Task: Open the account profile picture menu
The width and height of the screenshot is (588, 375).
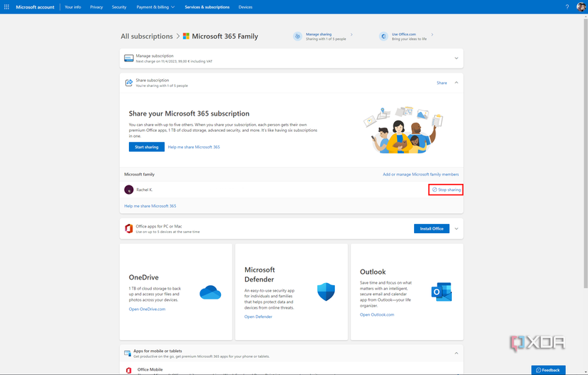Action: [x=581, y=6]
